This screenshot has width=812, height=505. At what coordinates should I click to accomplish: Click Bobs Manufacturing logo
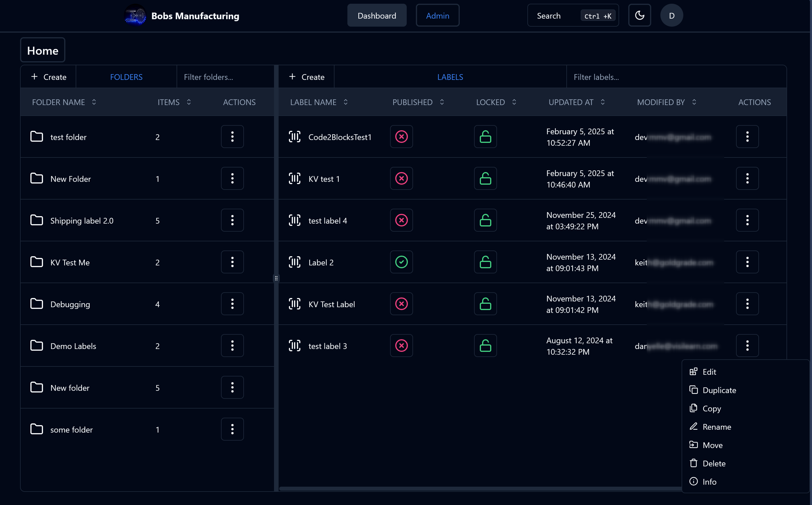(135, 15)
